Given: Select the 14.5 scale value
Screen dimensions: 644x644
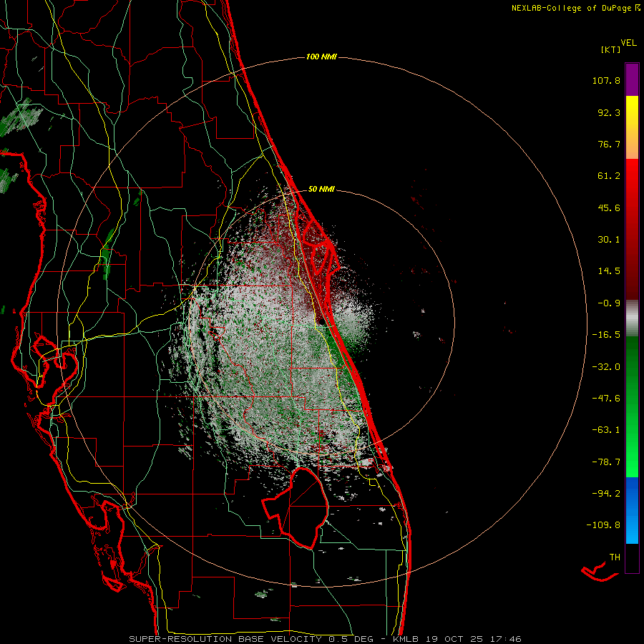Looking at the screenshot, I should click(609, 271).
